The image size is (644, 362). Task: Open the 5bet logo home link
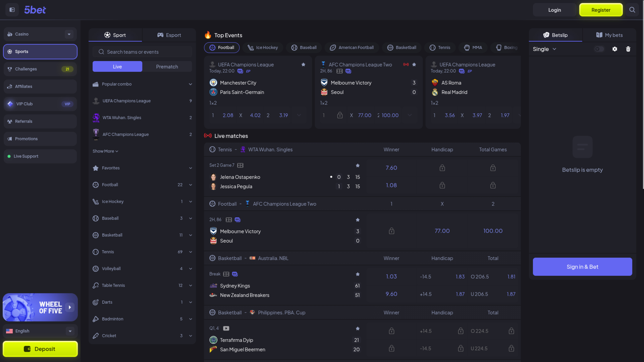coord(35,10)
